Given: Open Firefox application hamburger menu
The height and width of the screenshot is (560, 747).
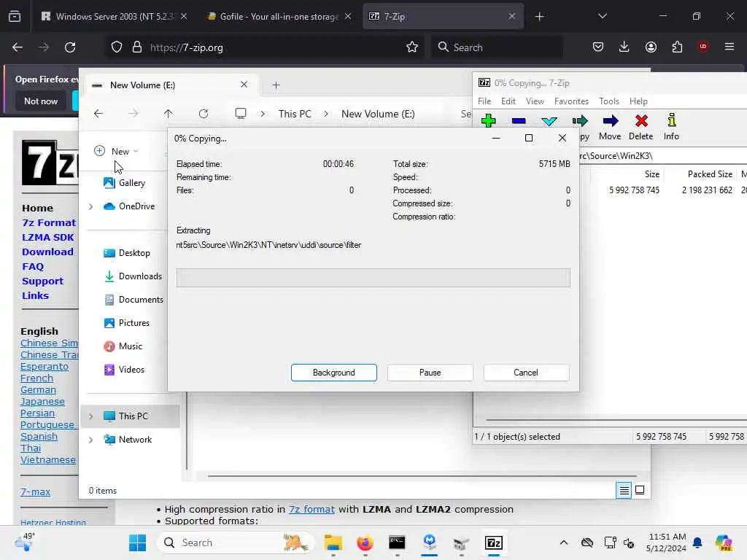Looking at the screenshot, I should [x=729, y=47].
